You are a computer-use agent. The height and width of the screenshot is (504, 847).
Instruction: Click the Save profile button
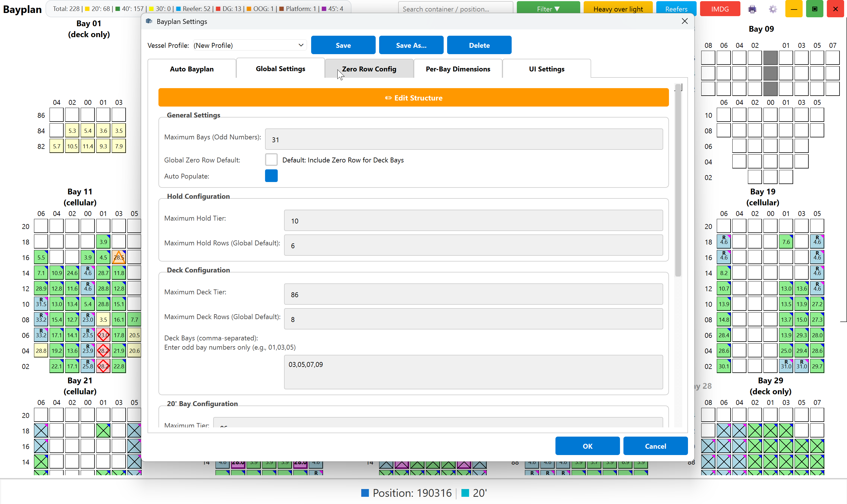pyautogui.click(x=343, y=45)
